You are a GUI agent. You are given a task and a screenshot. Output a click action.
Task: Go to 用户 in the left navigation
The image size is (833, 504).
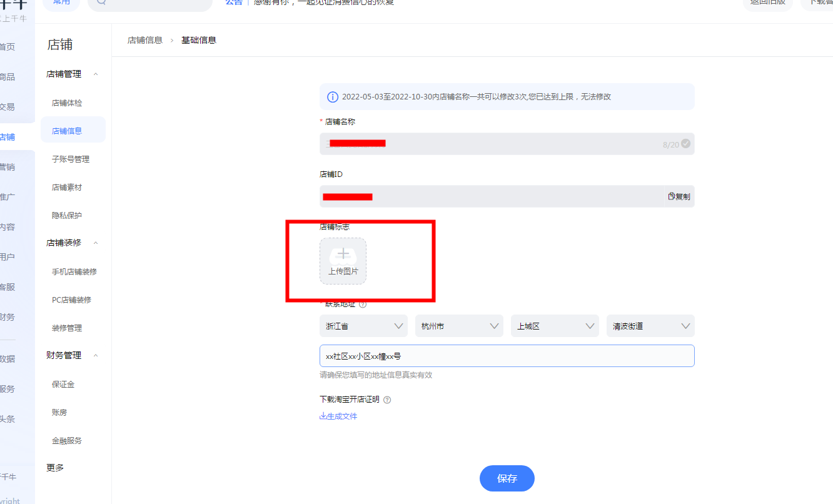pos(8,257)
